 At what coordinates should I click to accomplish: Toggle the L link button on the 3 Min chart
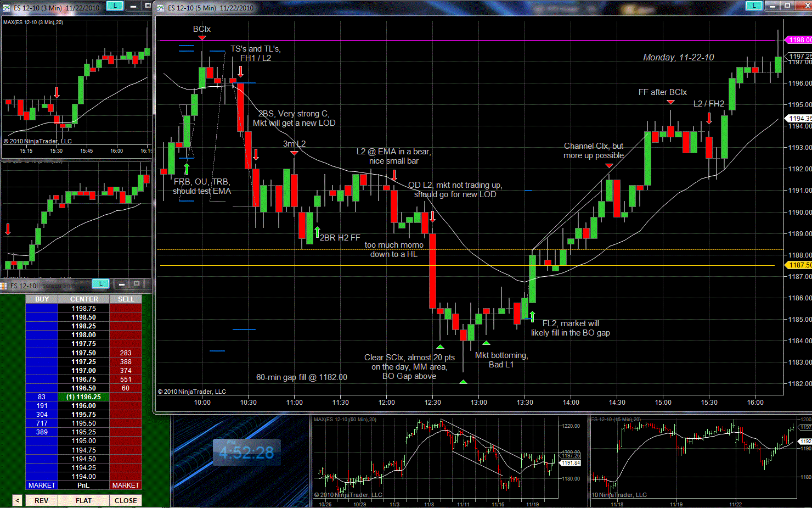(114, 6)
